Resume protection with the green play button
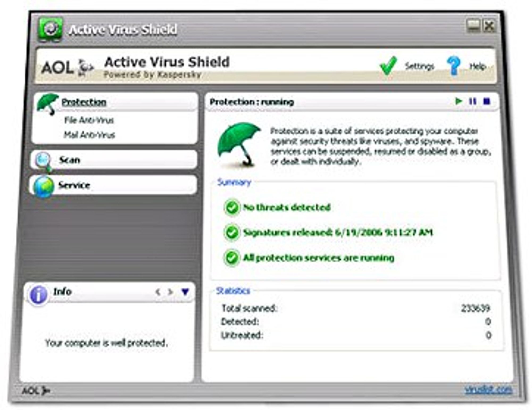This screenshot has height=410, width=532. [x=459, y=101]
